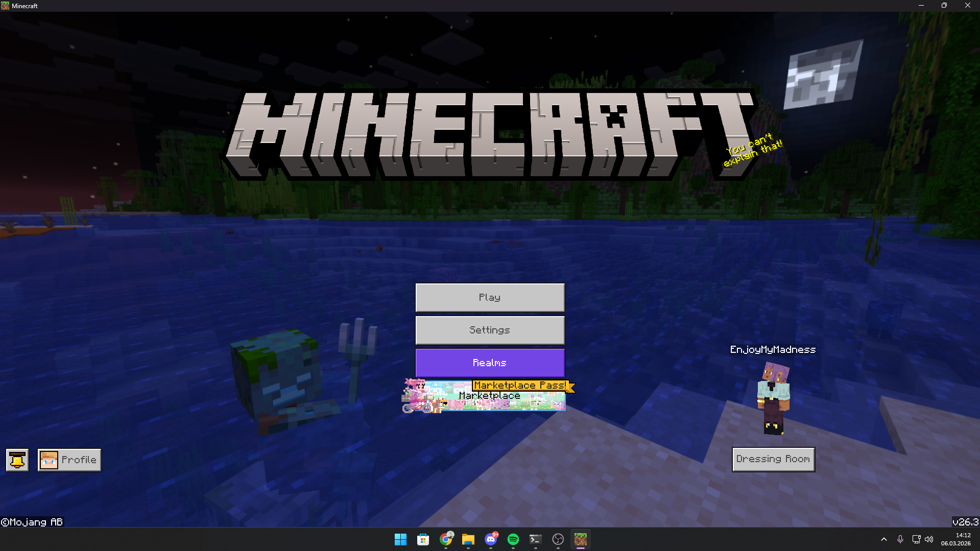The height and width of the screenshot is (551, 980).
Task: Switch to the Terminal taskbar icon
Action: [536, 539]
